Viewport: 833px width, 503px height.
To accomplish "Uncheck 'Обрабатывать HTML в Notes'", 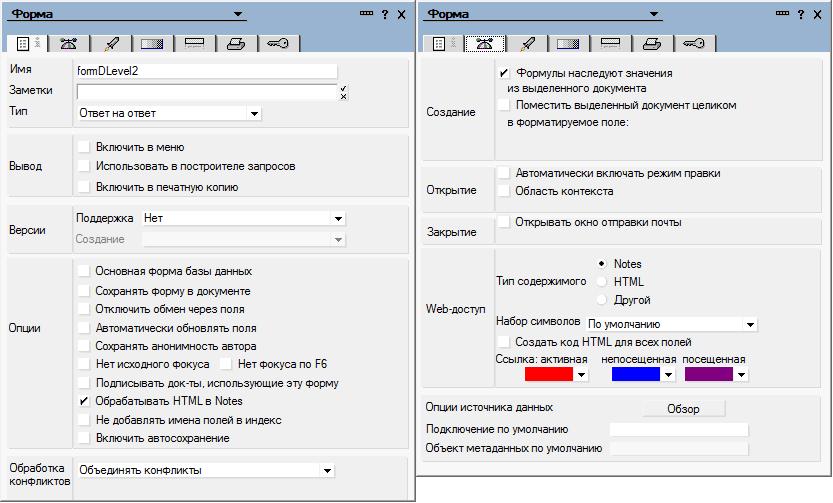I will (x=84, y=401).
